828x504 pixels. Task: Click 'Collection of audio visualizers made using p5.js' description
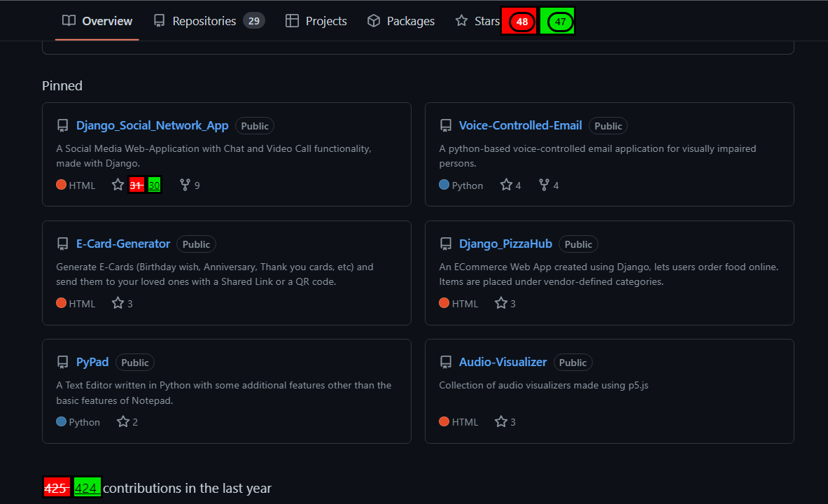(x=544, y=385)
